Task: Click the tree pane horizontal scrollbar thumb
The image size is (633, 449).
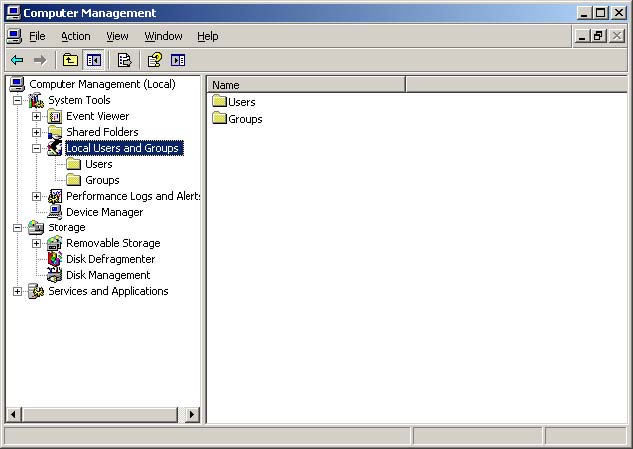Action: tap(100, 414)
